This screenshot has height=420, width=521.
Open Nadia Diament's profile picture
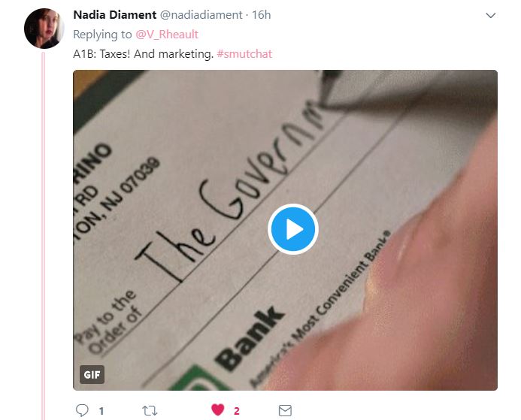pos(44,29)
